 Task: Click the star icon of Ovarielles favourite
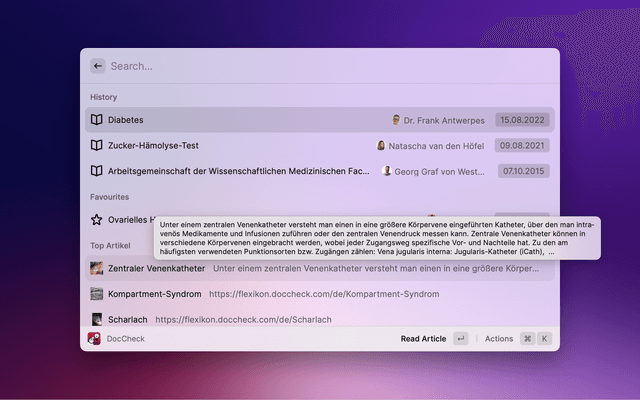(97, 219)
